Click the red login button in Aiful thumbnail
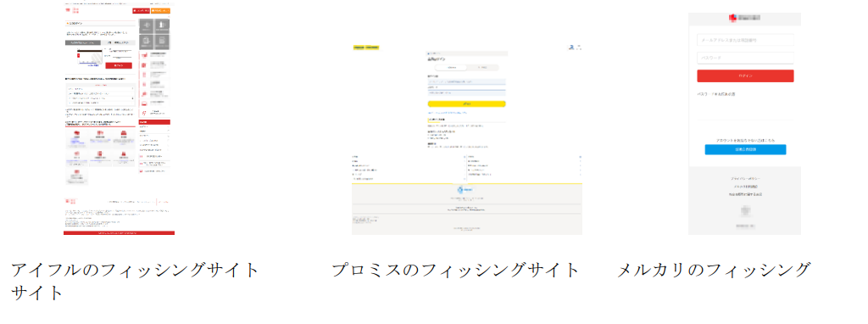868x324 pixels. tap(119, 65)
